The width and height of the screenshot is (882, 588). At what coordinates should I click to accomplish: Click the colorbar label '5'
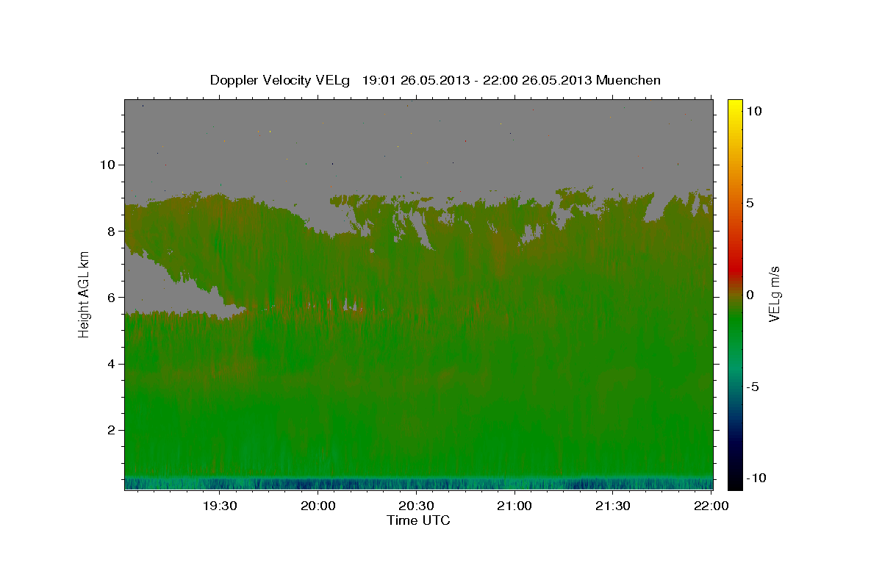(x=749, y=203)
